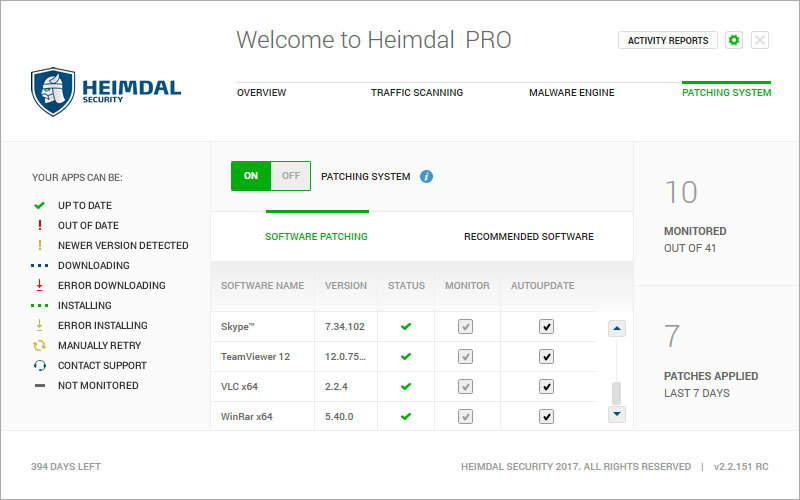Click the green dotted Installing legend icon
The width and height of the screenshot is (800, 500).
(39, 306)
